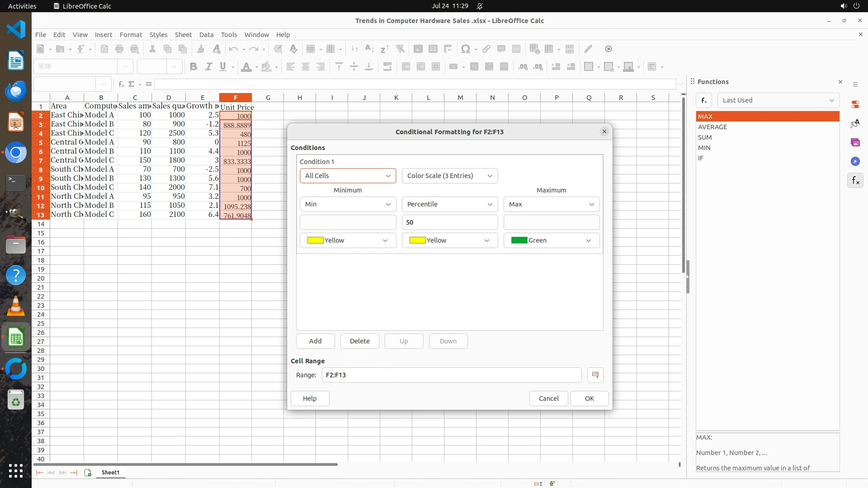Open the Navigator sidebar deck
The width and height of the screenshot is (868, 488).
click(x=855, y=161)
